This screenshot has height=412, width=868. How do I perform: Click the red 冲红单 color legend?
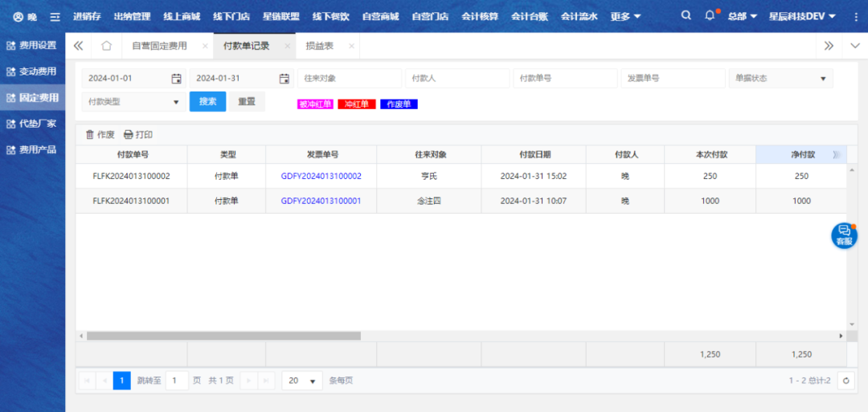[x=357, y=104]
